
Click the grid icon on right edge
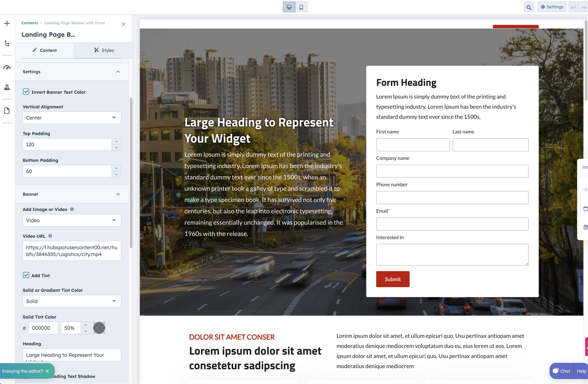585,167
